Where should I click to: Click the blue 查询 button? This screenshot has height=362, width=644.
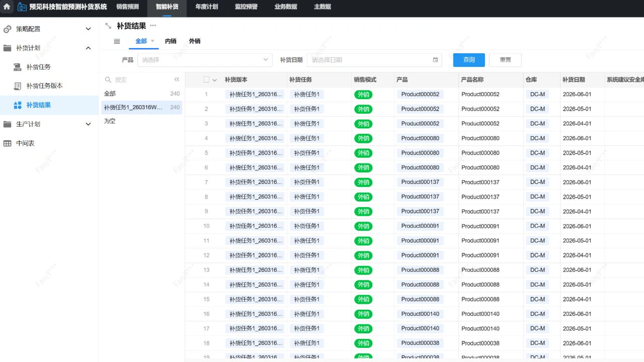click(469, 60)
